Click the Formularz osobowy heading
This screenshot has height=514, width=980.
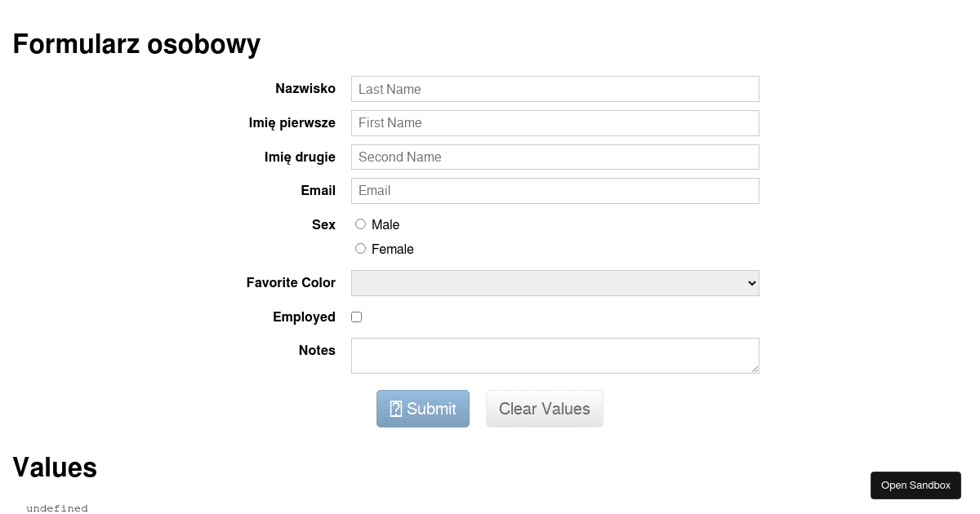coord(136,44)
